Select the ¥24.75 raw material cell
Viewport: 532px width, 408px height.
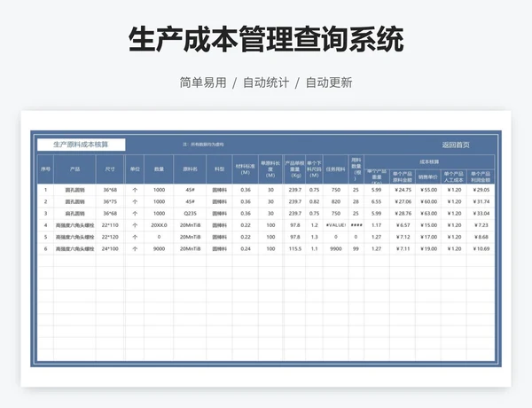tap(403, 190)
